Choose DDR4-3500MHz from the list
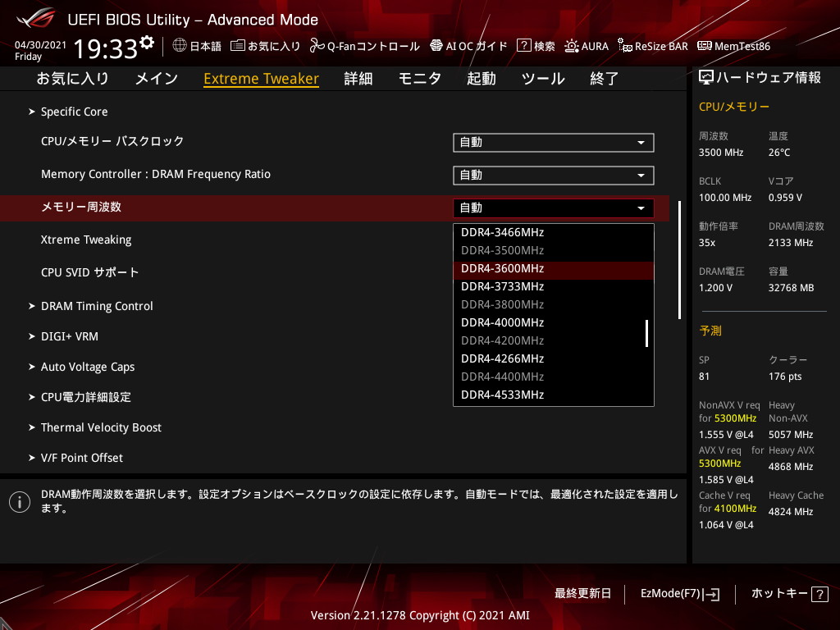 (x=554, y=251)
